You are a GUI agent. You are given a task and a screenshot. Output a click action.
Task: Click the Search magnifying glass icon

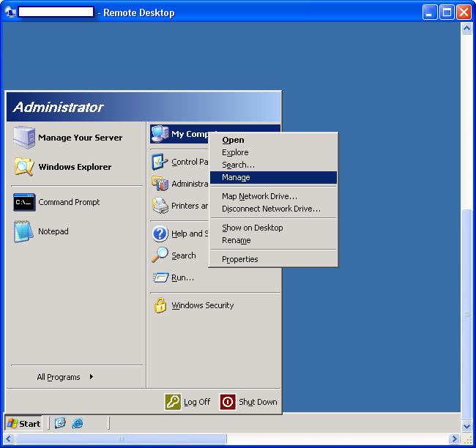(x=160, y=255)
